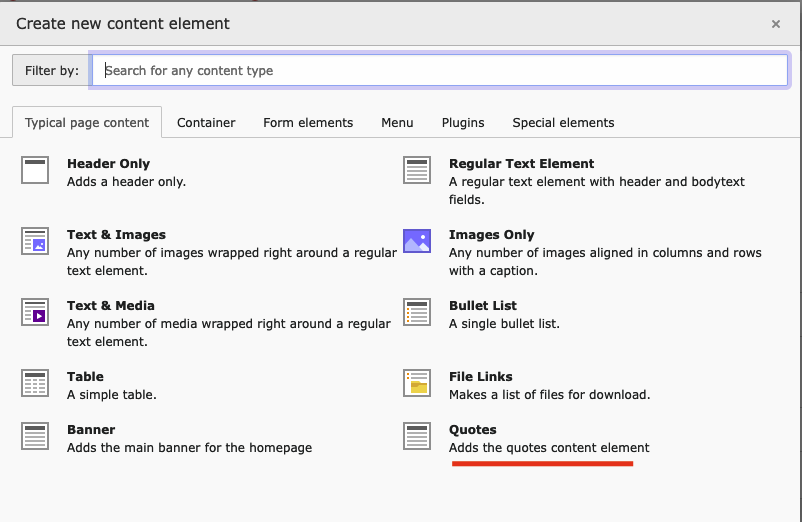Click the Quotes title link
The image size is (802, 522).
coord(473,430)
